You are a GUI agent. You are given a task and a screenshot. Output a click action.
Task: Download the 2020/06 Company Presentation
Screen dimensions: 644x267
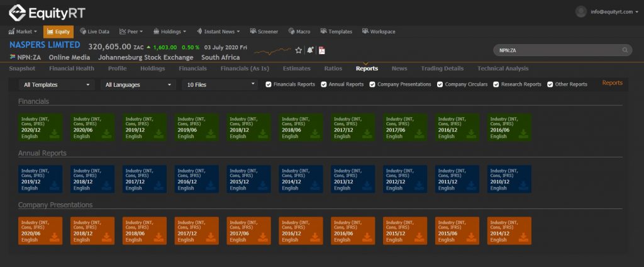click(x=54, y=237)
